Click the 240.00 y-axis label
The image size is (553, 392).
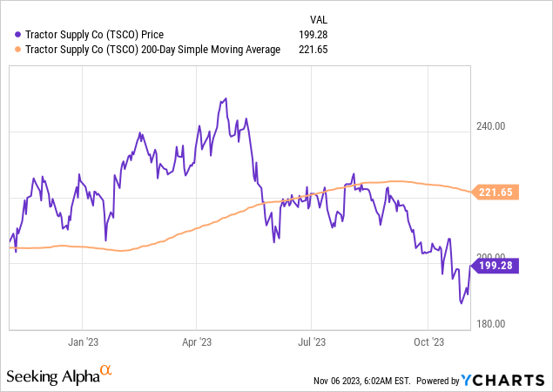[x=491, y=125]
